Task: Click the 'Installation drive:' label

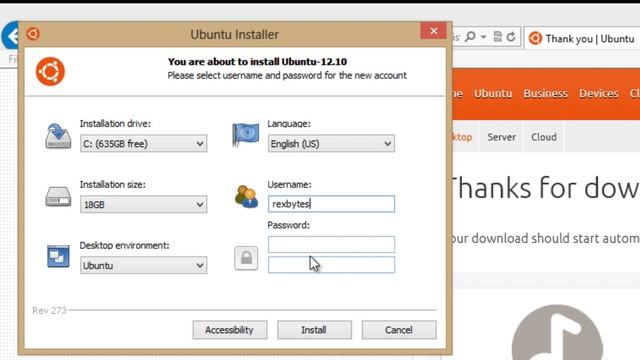Action: pos(115,124)
